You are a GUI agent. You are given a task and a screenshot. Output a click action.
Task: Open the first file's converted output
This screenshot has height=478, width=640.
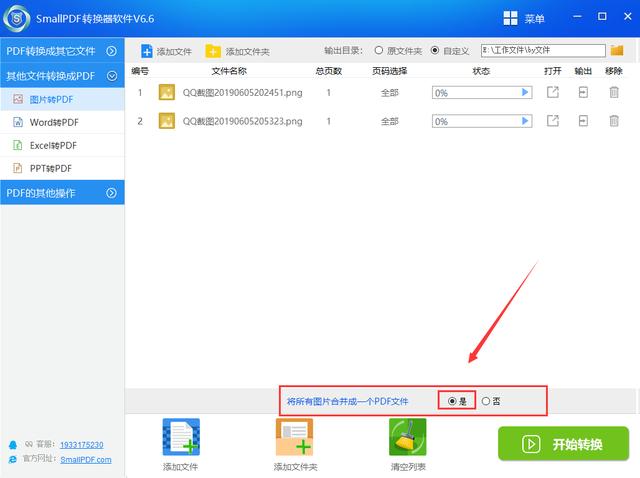pos(553,92)
